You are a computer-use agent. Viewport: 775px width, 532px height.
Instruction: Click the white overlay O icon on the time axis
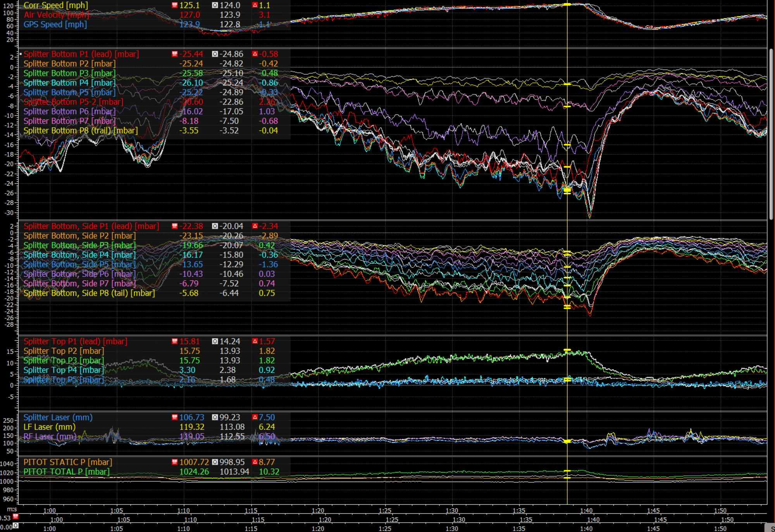point(15,525)
